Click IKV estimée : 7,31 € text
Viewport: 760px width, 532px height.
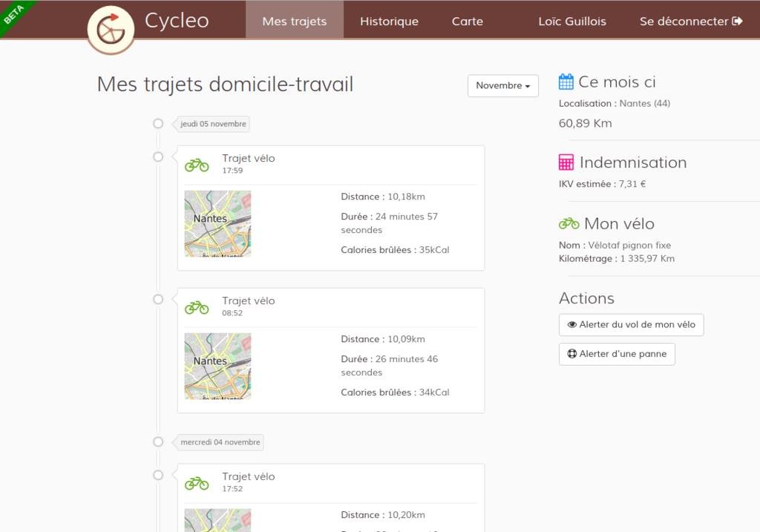602,184
